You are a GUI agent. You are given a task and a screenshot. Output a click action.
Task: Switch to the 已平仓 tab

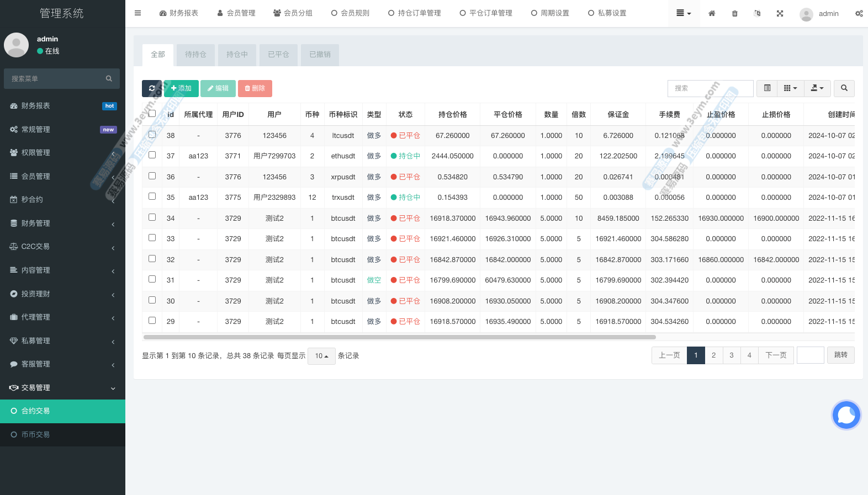tap(278, 55)
